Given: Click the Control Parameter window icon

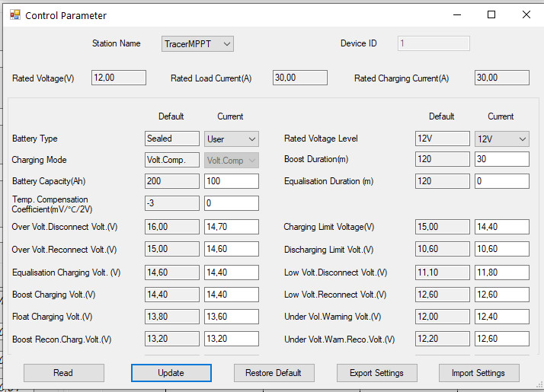Looking at the screenshot, I should (14, 15).
